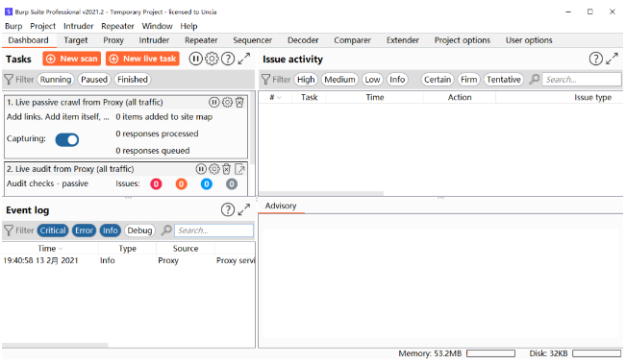Viewport: 626px width, 364px height.
Task: Sort event log by Time column
Action: coord(50,249)
